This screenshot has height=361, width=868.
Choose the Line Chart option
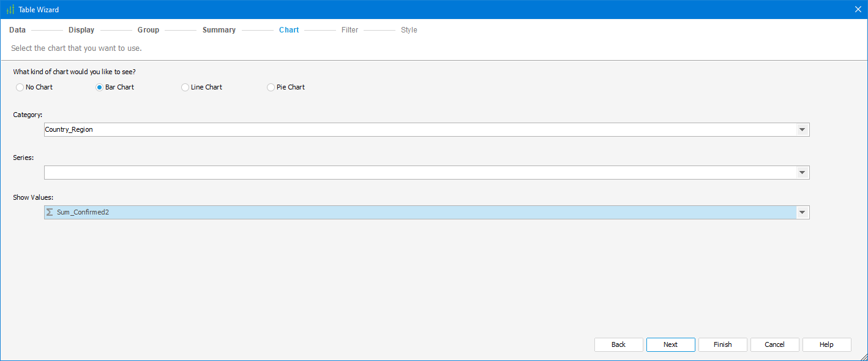click(185, 88)
